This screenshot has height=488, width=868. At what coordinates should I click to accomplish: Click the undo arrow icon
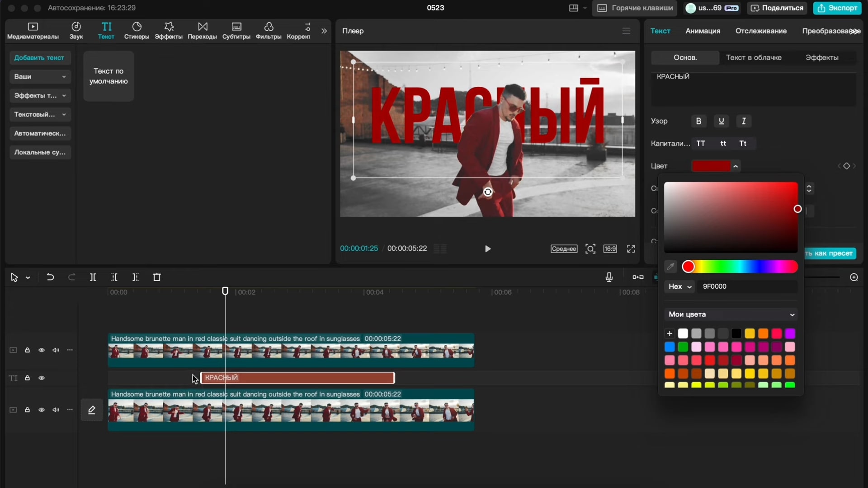[50, 277]
